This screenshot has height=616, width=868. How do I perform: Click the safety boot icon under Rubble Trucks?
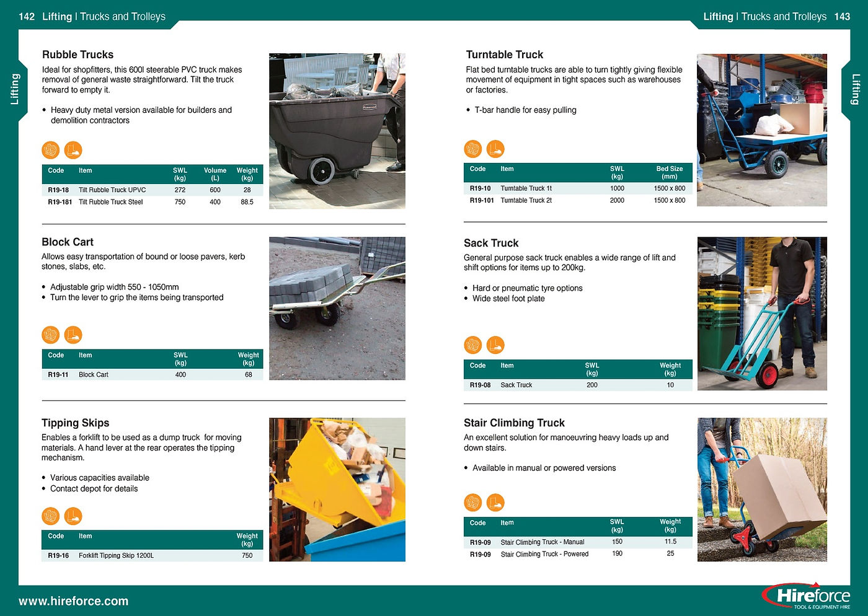point(73,150)
